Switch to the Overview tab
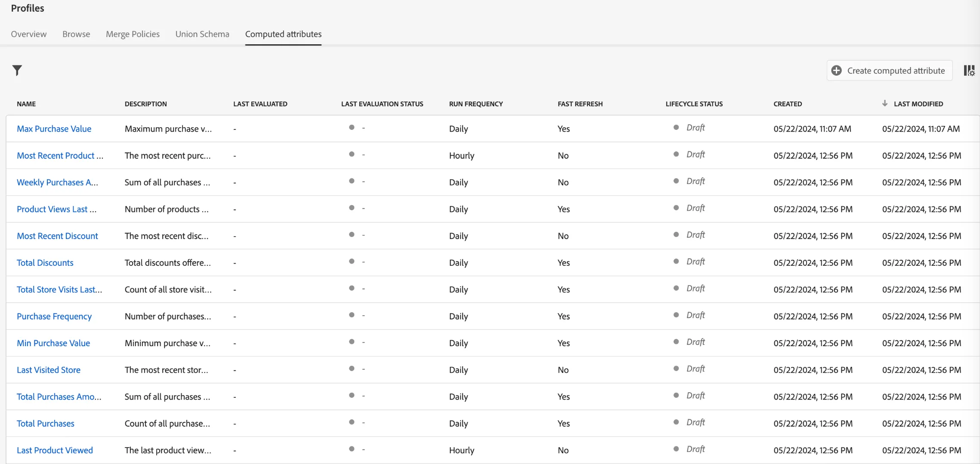This screenshot has width=980, height=464. (29, 34)
